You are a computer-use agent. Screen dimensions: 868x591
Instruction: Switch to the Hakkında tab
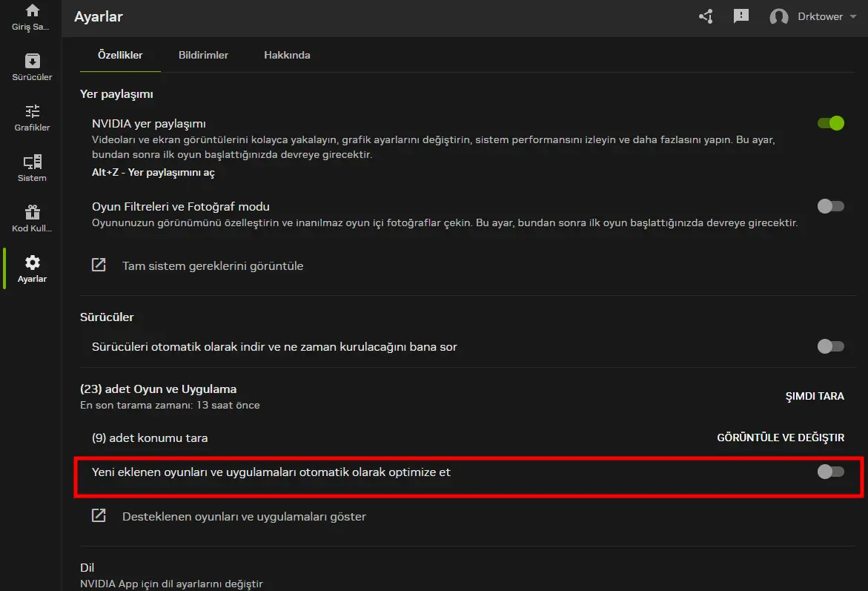[x=287, y=55]
